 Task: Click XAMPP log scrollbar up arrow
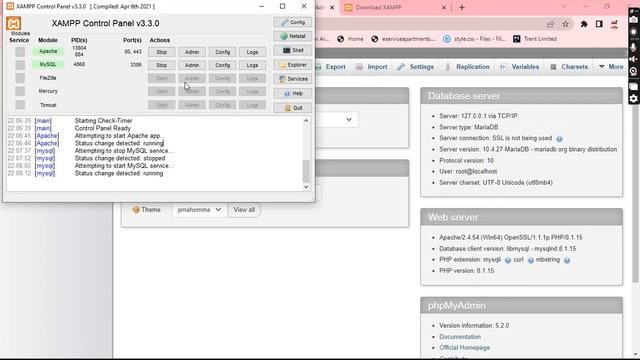(x=306, y=121)
